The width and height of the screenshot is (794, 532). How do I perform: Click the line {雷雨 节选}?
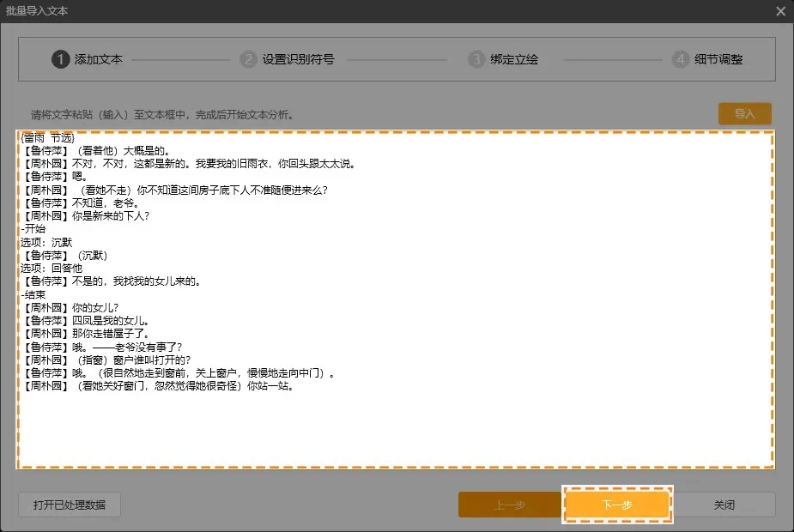(x=47, y=137)
